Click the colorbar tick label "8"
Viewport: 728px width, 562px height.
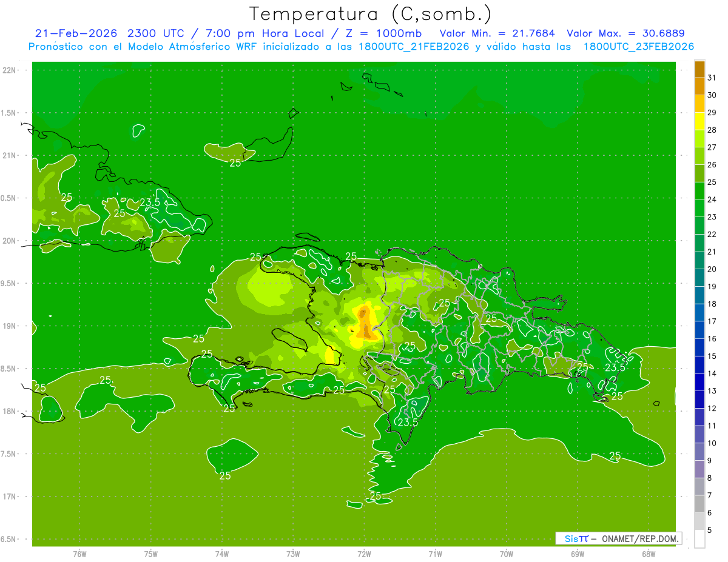coord(710,478)
